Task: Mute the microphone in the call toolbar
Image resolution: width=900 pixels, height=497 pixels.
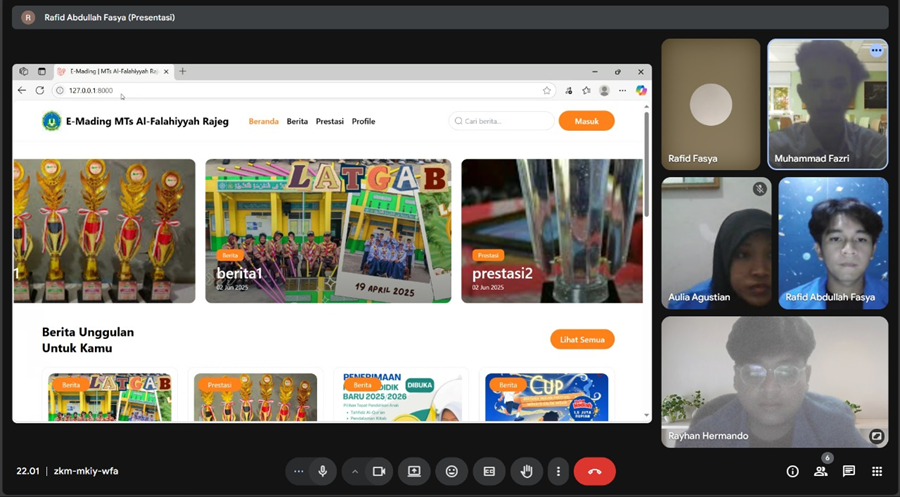Action: [323, 471]
